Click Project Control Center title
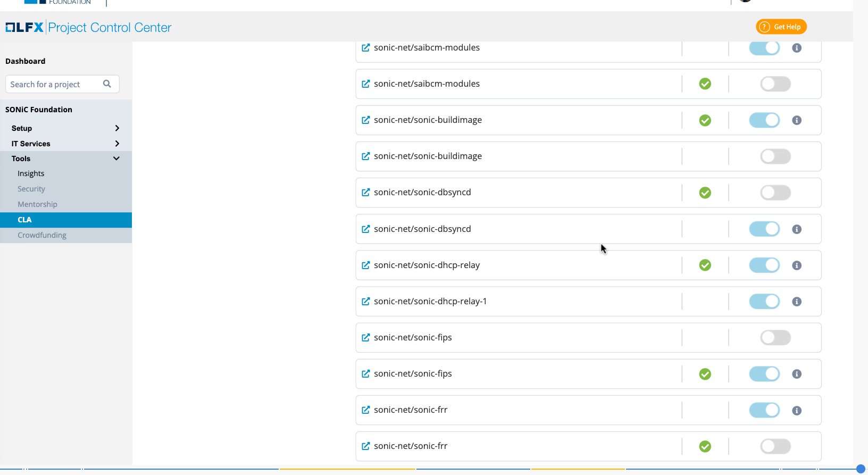The width and height of the screenshot is (868, 475). click(110, 28)
